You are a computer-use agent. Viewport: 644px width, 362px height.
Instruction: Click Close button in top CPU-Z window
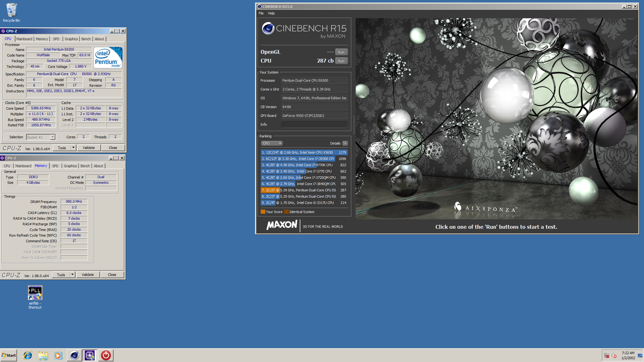(113, 148)
